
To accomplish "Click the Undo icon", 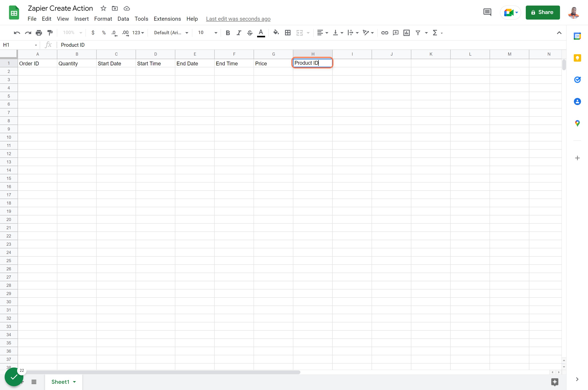I will 17,33.
